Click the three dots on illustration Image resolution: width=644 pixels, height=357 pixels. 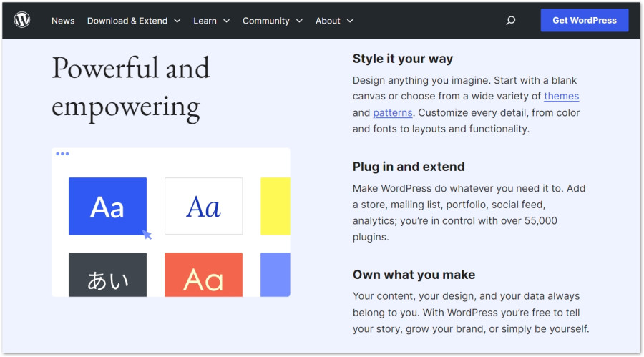pyautogui.click(x=62, y=154)
